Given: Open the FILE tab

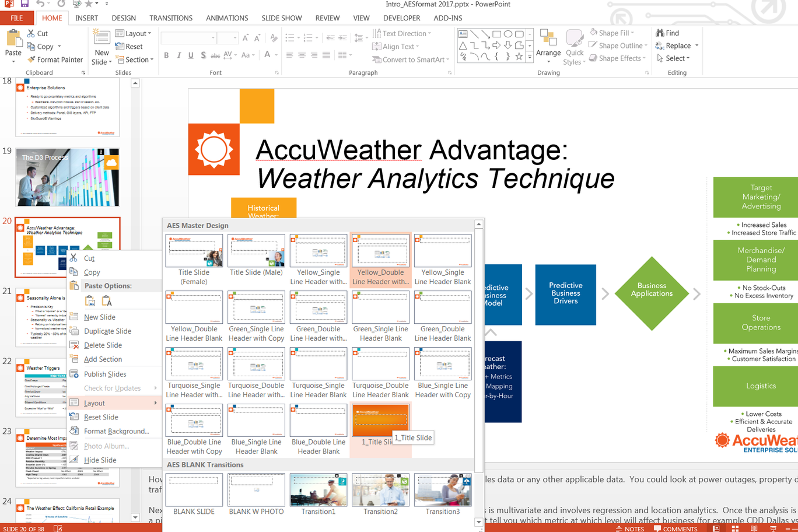Looking at the screenshot, I should (17, 18).
